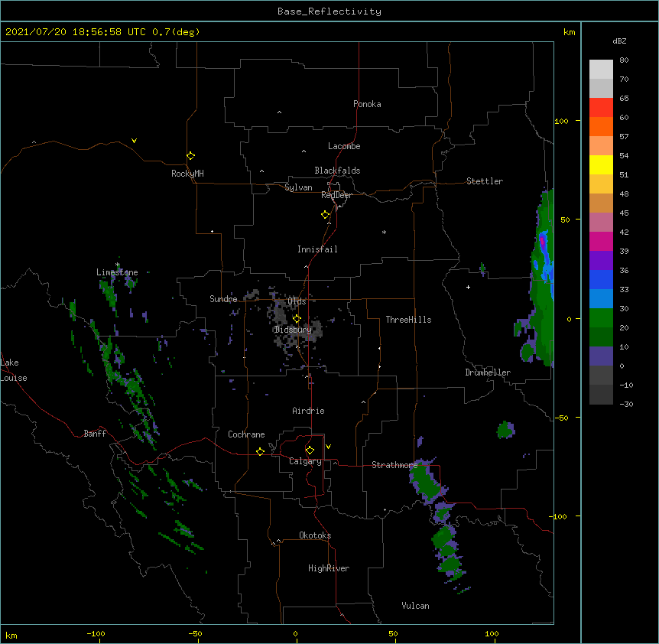659x644 pixels.
Task: Click the orange 57–60 dBZ legend swatch
Action: click(x=601, y=126)
